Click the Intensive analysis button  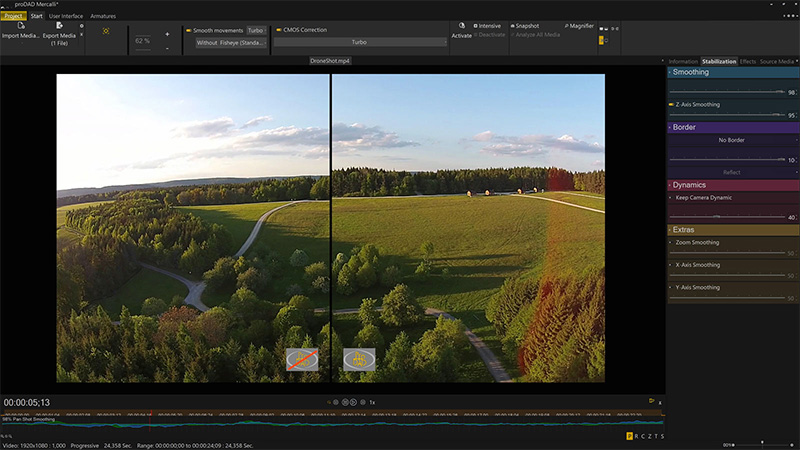488,25
